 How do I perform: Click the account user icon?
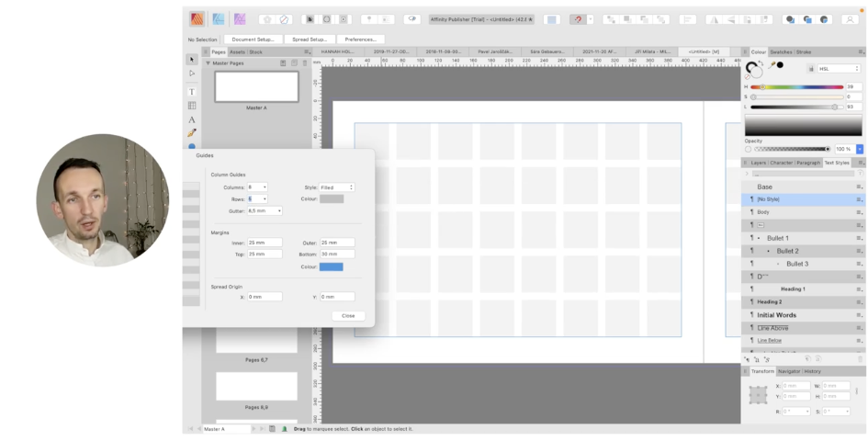pyautogui.click(x=851, y=18)
